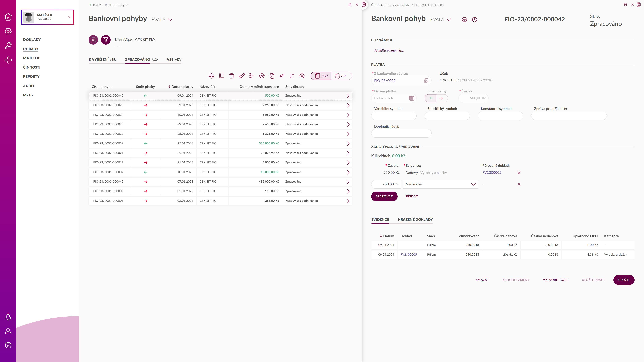
Task: Open calendar picker for Datum platby
Action: [411, 98]
